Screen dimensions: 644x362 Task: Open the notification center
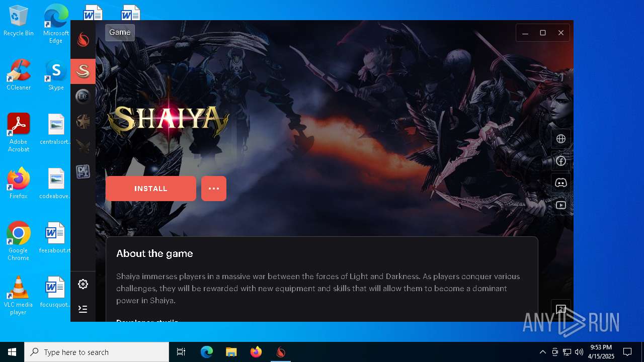[x=627, y=352]
